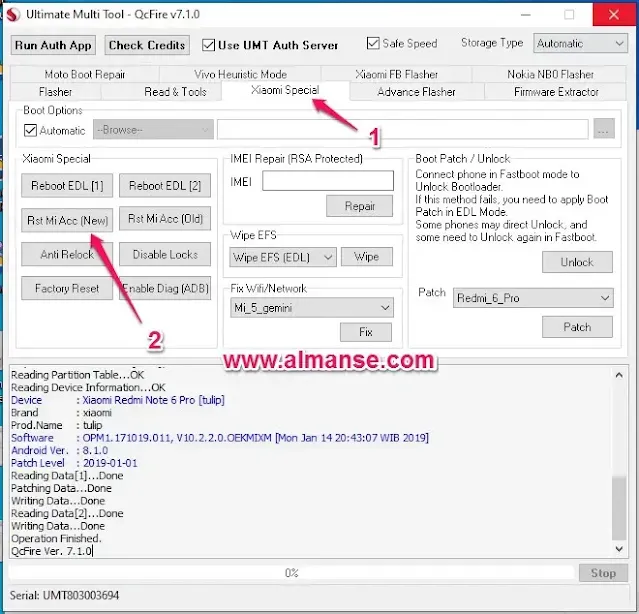Image resolution: width=639 pixels, height=614 pixels.
Task: Open the --Browse-- boot dropdown
Action: [x=153, y=130]
